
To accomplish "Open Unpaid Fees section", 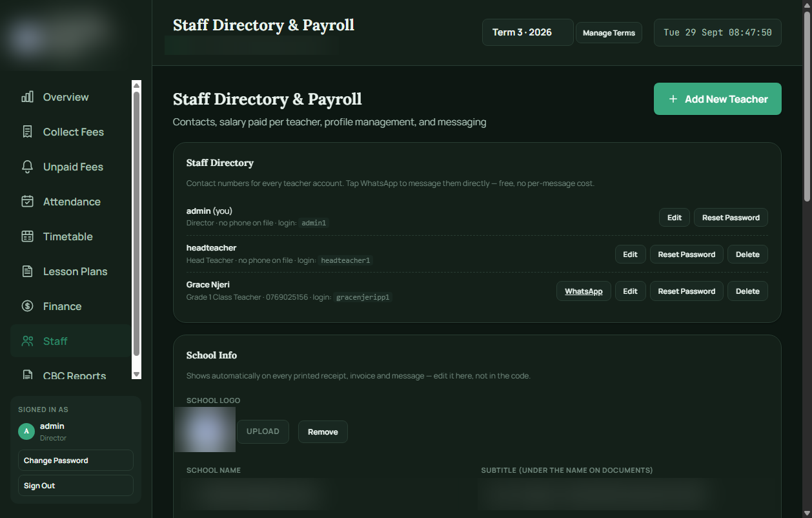I will [x=70, y=167].
